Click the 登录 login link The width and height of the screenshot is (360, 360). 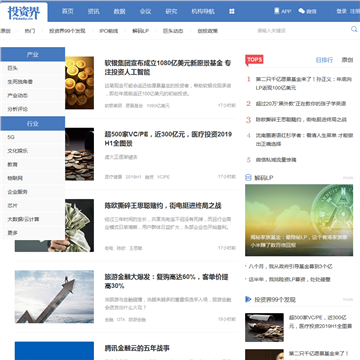[341, 11]
